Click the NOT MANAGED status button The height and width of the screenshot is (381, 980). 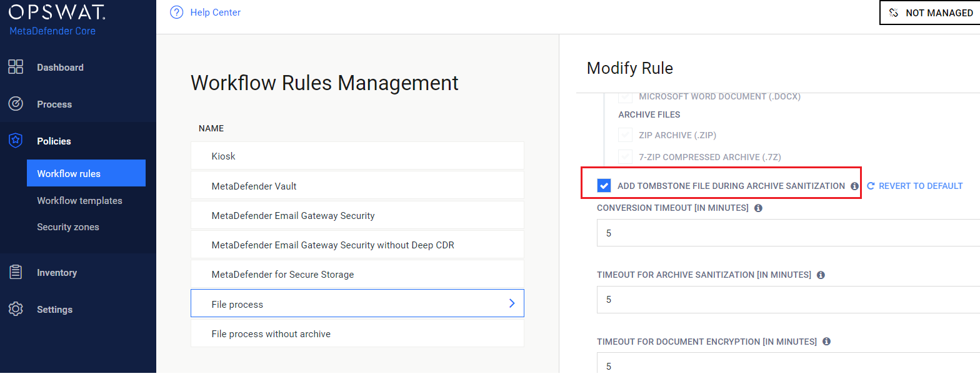(930, 13)
